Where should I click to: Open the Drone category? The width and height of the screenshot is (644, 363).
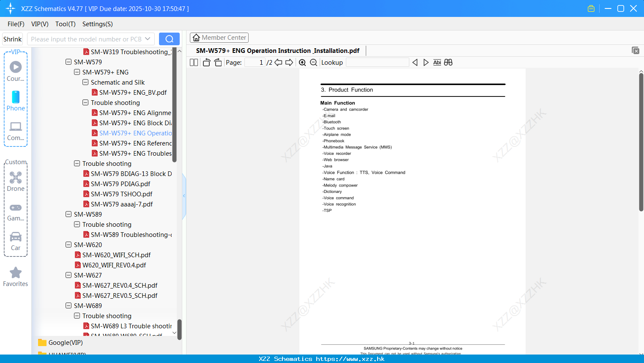(16, 181)
